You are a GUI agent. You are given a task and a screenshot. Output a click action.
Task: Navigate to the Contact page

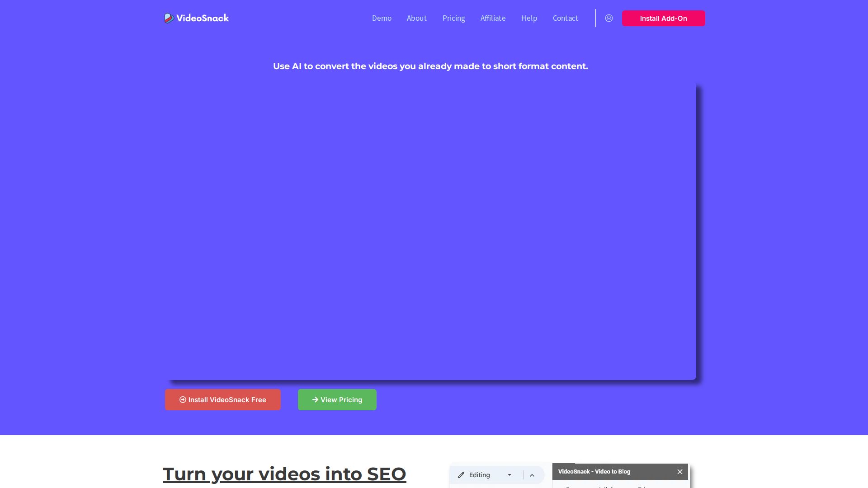click(x=565, y=18)
